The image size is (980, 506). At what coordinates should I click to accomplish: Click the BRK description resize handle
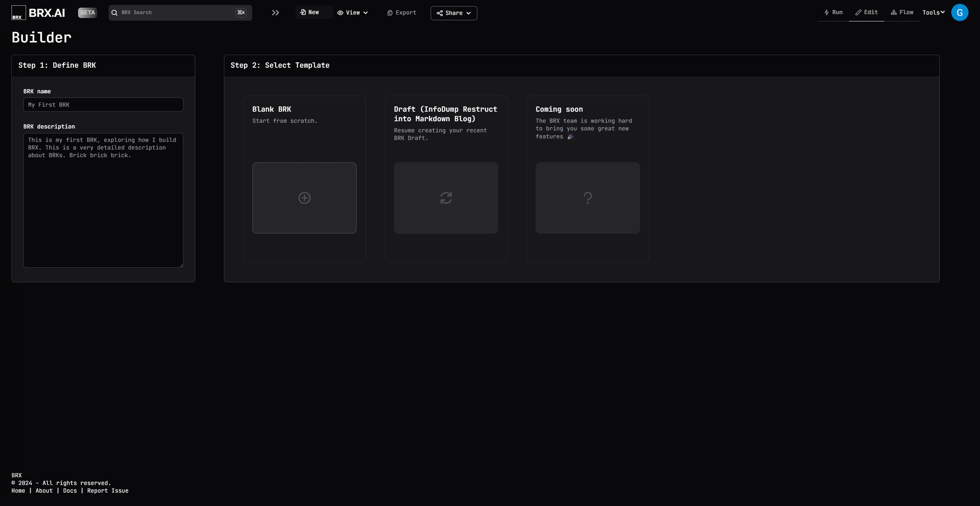point(181,265)
